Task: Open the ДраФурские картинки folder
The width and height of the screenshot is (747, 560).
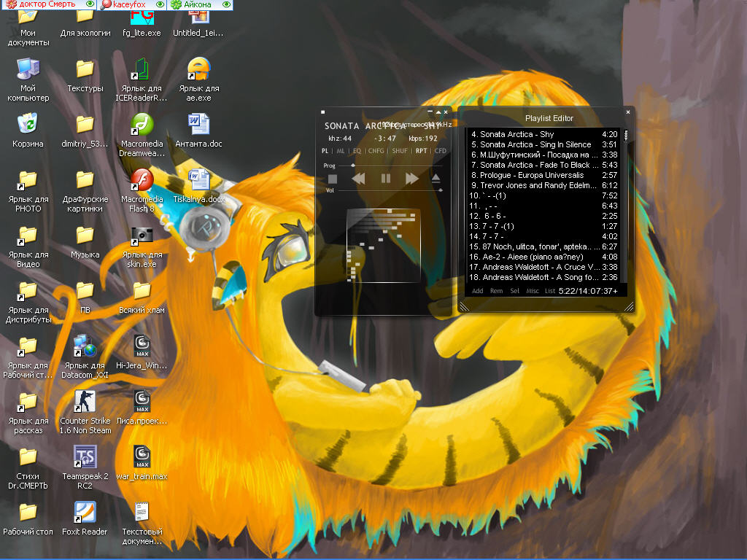Action: pos(85,181)
